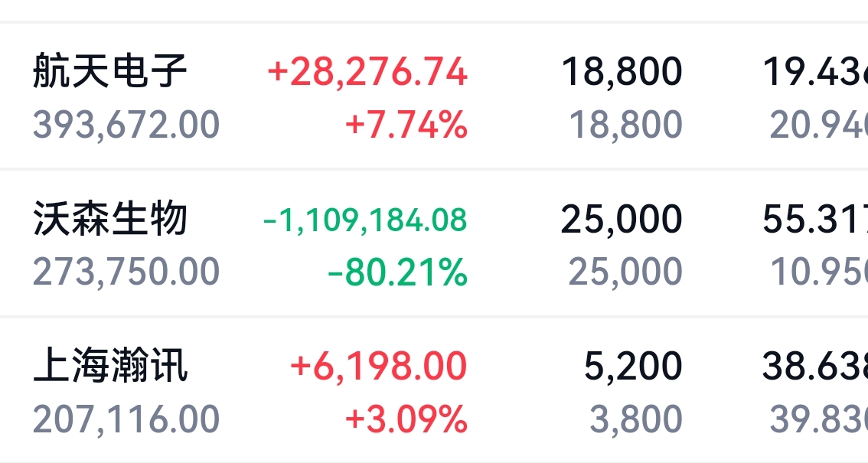Select the 38.63 cost price of 上海瀚讯

click(x=815, y=367)
